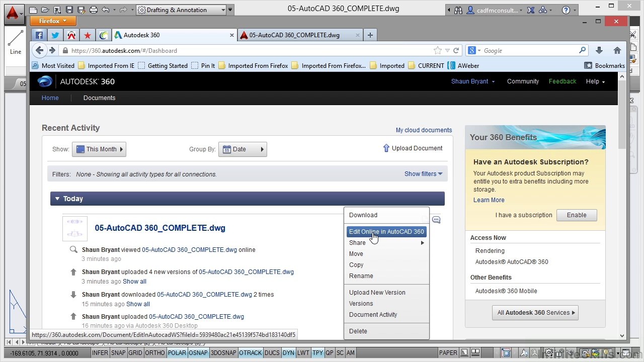This screenshot has height=362, width=644.
Task: Toggle GRID display in status bar
Action: coord(135,353)
